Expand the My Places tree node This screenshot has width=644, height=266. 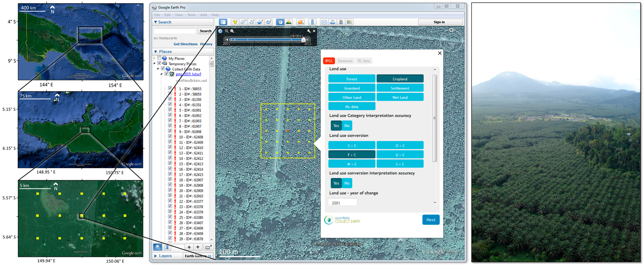(154, 58)
